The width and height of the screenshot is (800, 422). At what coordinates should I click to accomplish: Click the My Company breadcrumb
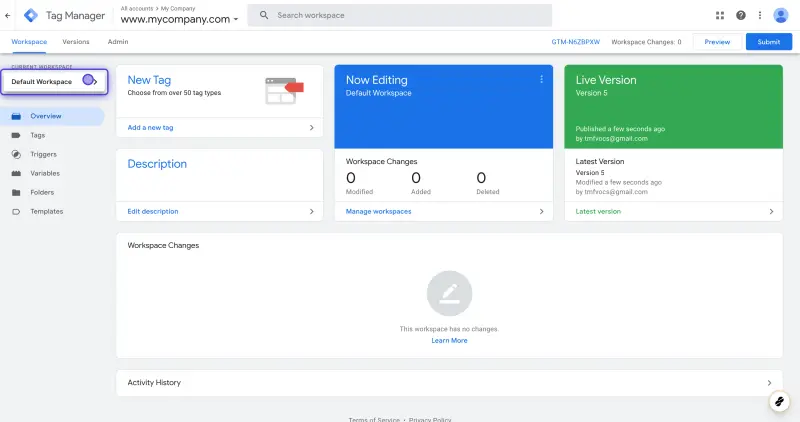(x=178, y=9)
